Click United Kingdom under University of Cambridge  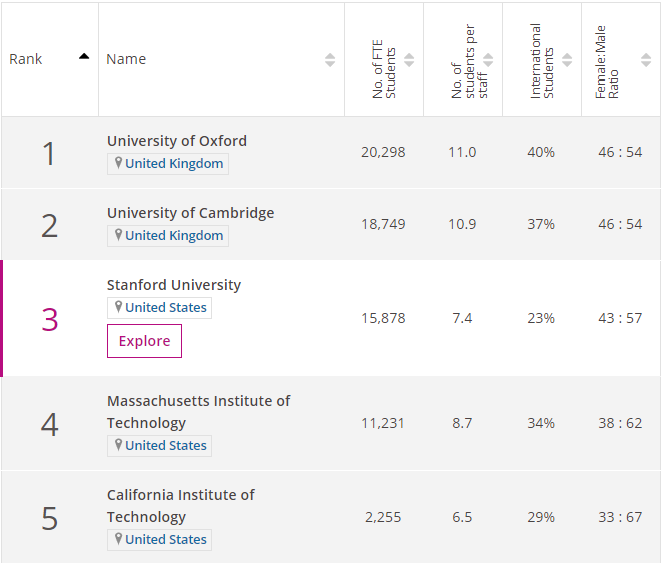[174, 236]
